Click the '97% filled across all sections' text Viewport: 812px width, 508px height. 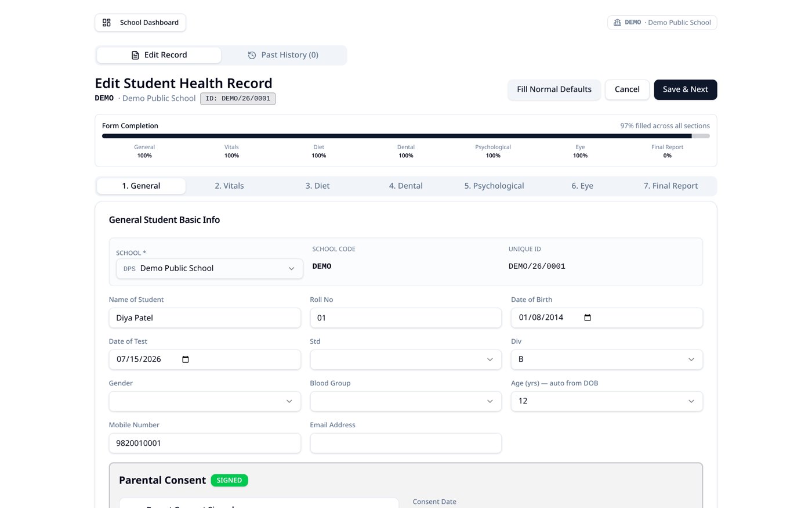pos(665,126)
